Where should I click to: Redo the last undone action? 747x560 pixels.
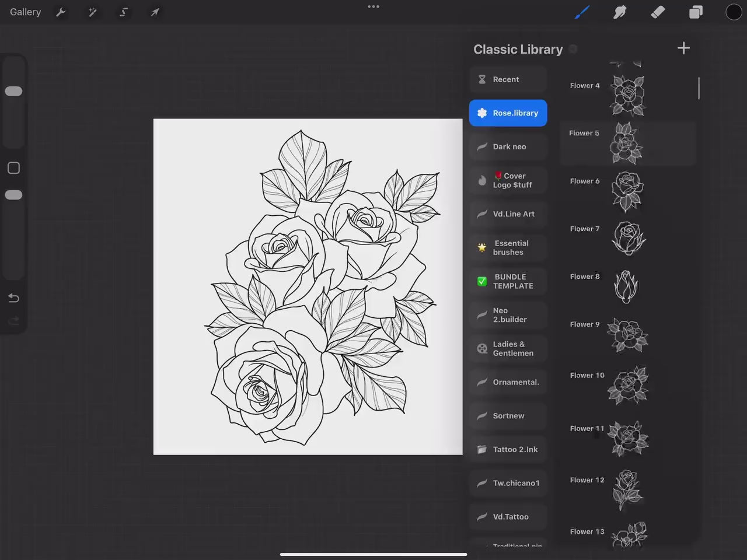tap(13, 320)
